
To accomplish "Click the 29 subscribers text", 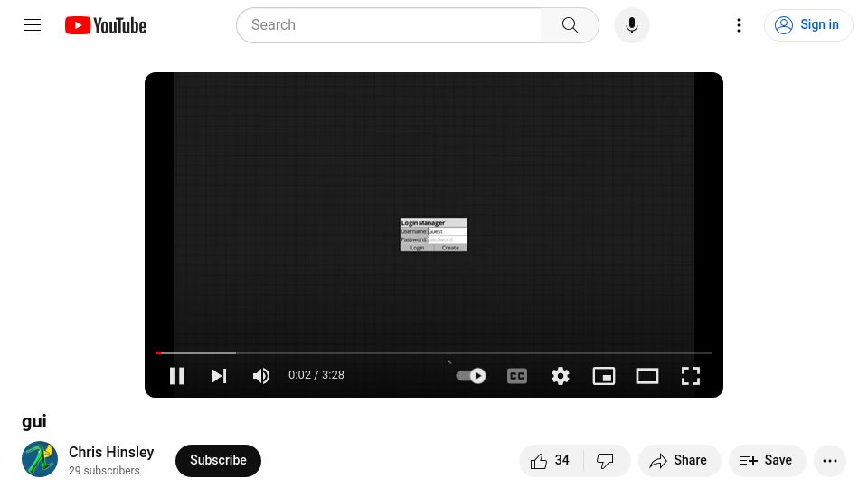I will tap(104, 470).
